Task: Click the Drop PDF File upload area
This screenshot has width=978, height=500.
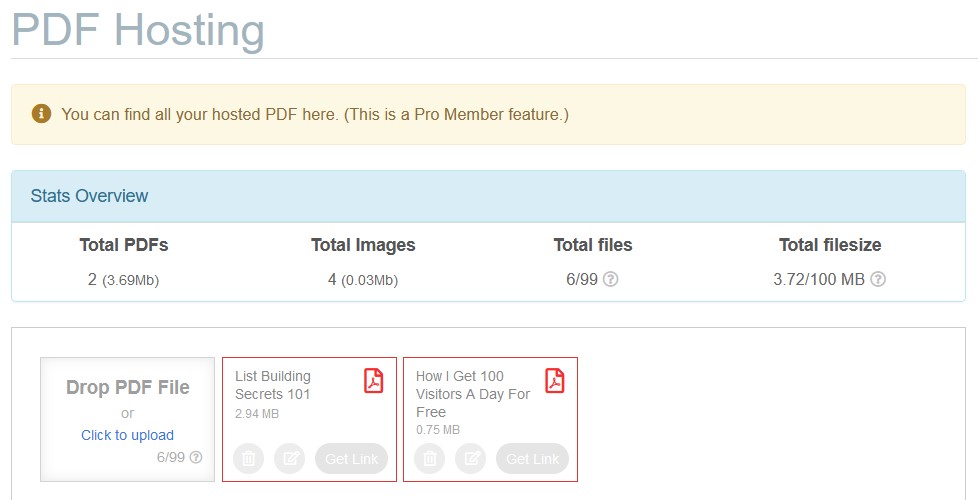Action: (127, 420)
